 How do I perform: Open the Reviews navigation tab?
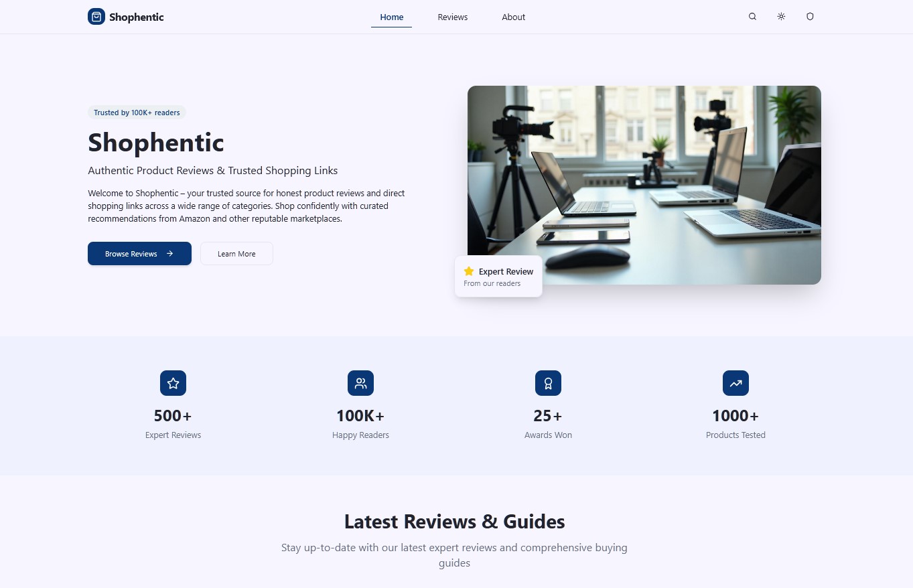click(x=452, y=17)
